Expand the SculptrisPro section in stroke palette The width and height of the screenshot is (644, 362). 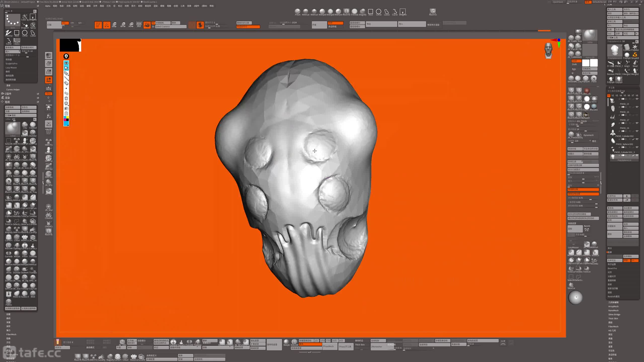pos(12,64)
